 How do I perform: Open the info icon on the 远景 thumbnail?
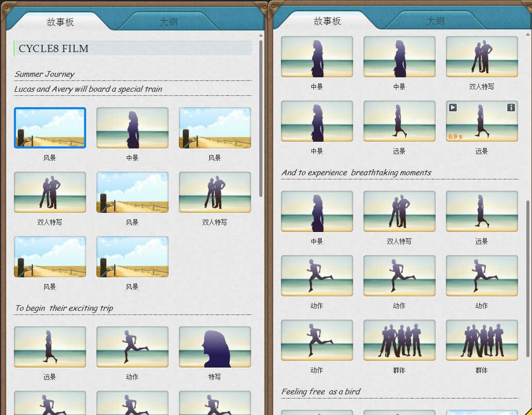[511, 108]
